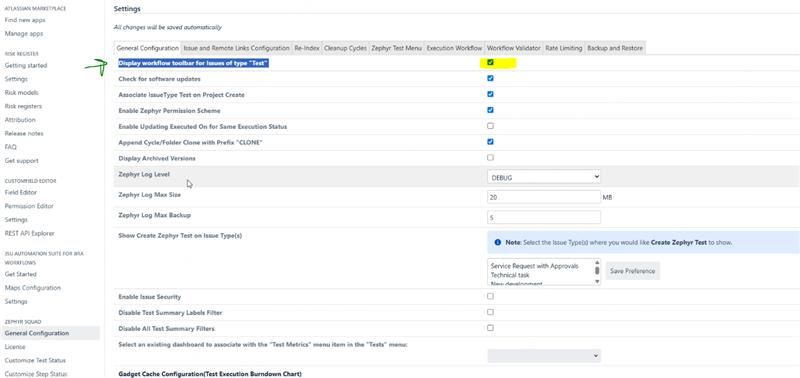
Task: Open the Zephyr Test Menu tab
Action: (396, 48)
